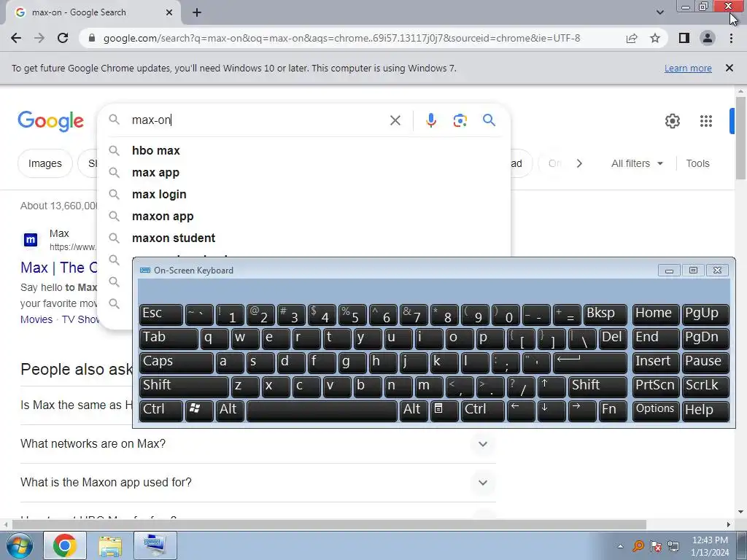Open Learn more link about Chrome updates
Image resolution: width=747 pixels, height=560 pixels.
point(688,68)
